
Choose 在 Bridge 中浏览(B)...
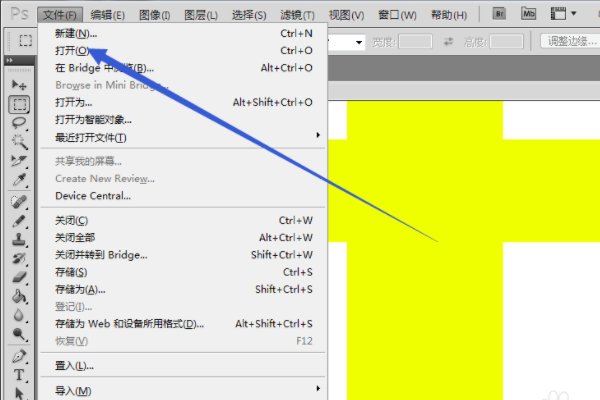point(183,68)
